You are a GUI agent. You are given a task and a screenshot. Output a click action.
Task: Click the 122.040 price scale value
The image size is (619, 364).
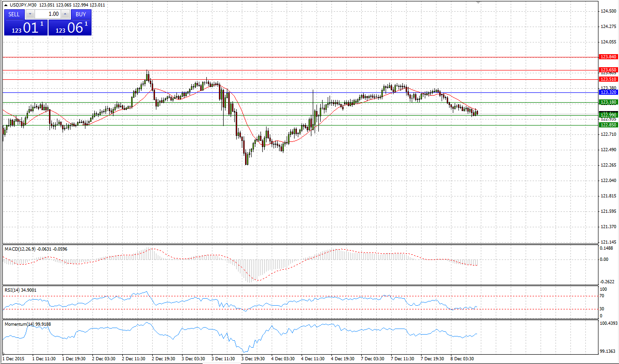[x=609, y=181]
